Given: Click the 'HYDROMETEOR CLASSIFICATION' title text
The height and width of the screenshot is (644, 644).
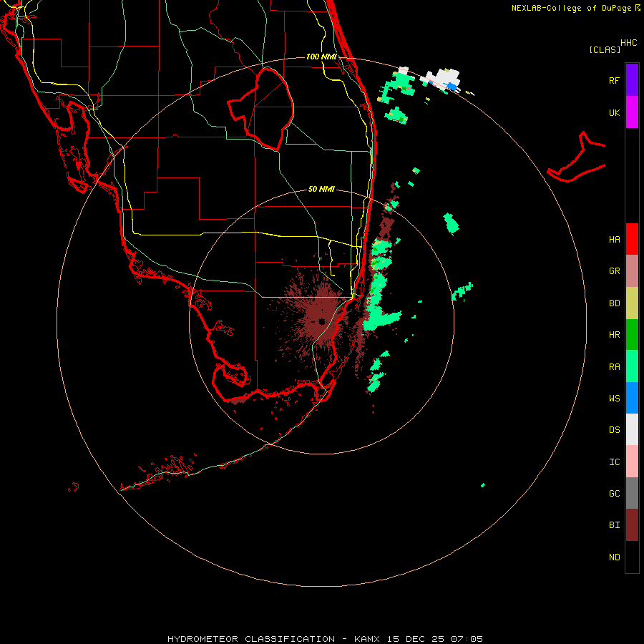Looking at the screenshot, I should point(251,639).
